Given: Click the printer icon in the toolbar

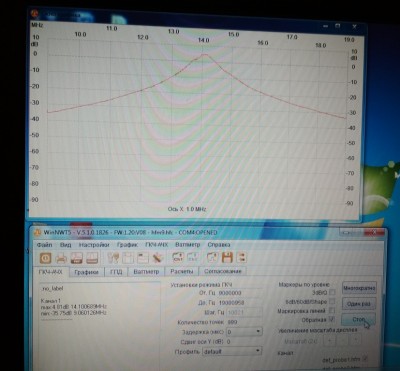Looking at the screenshot, I should (61, 258).
